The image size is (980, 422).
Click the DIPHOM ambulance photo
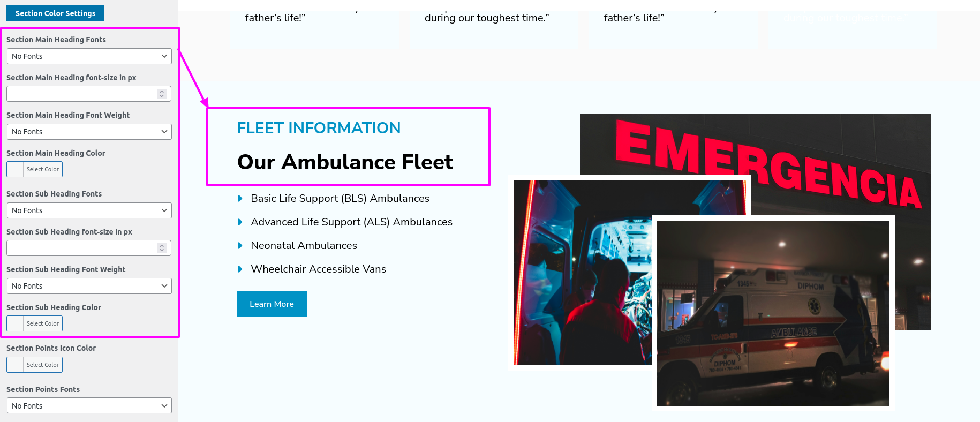773,313
